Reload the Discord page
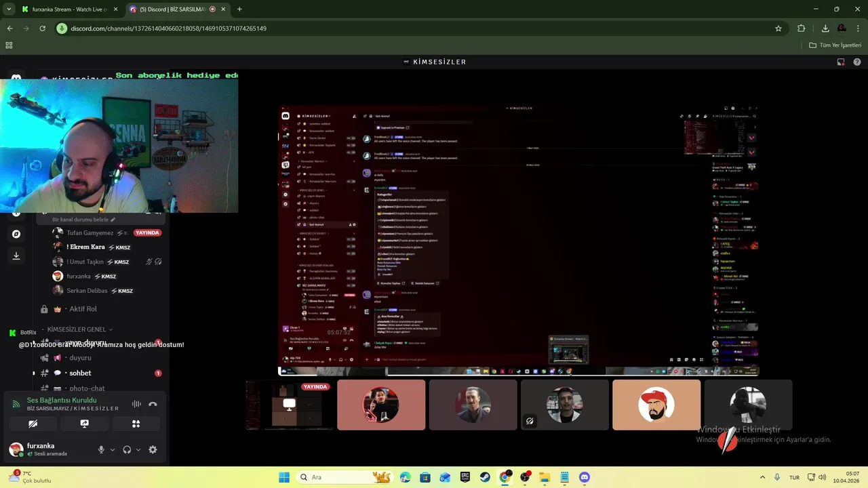Viewport: 868px width, 488px height. [42, 28]
